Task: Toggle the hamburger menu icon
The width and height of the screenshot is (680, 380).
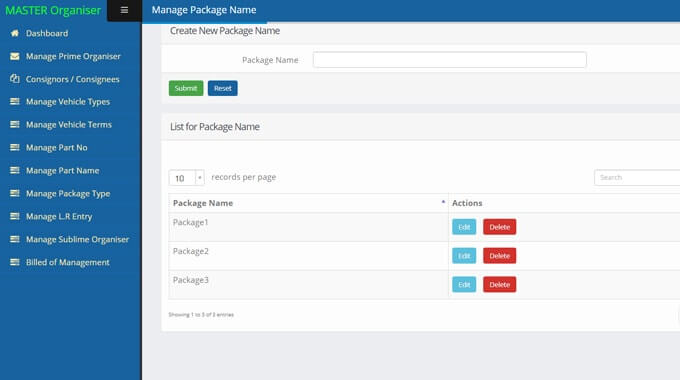Action: pos(124,10)
